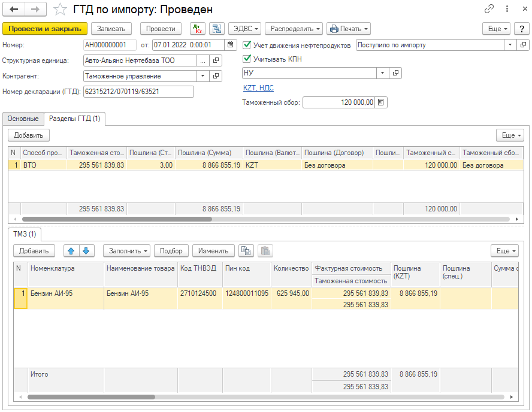Open the Распределить dropdown

pyautogui.click(x=294, y=29)
